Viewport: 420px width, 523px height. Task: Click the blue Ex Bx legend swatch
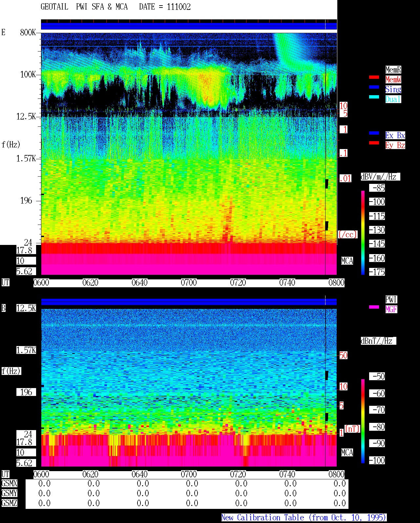pos(374,133)
